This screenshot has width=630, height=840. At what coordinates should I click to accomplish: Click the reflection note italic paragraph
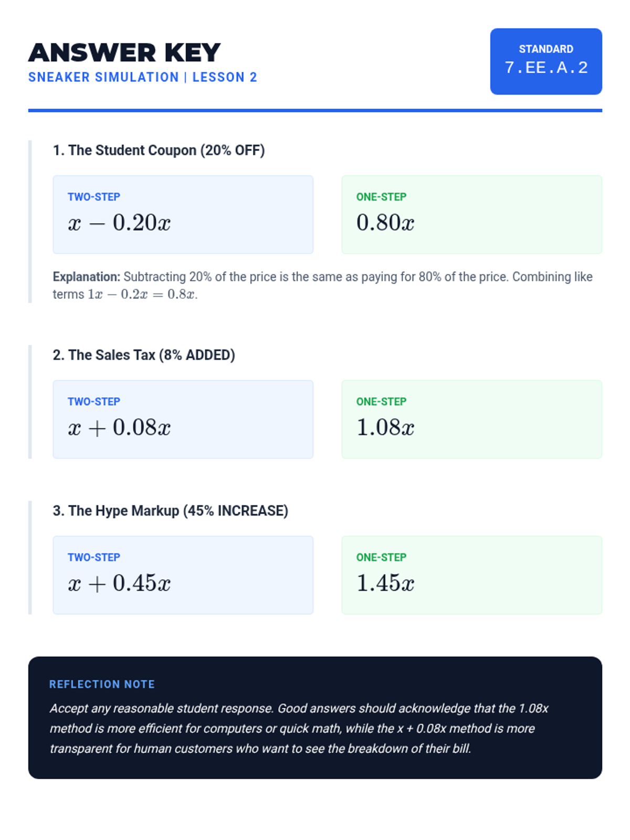click(299, 729)
